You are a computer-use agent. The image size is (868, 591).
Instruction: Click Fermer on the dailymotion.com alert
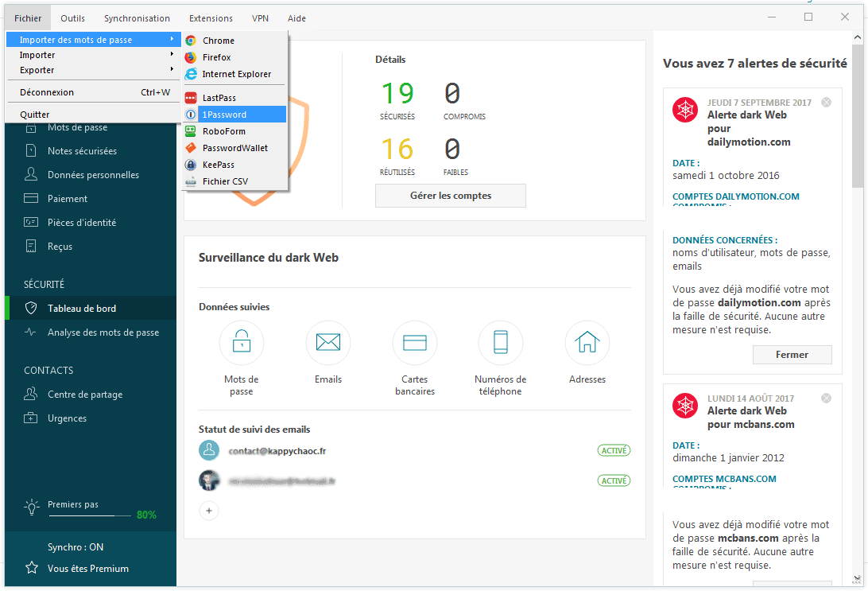[792, 355]
